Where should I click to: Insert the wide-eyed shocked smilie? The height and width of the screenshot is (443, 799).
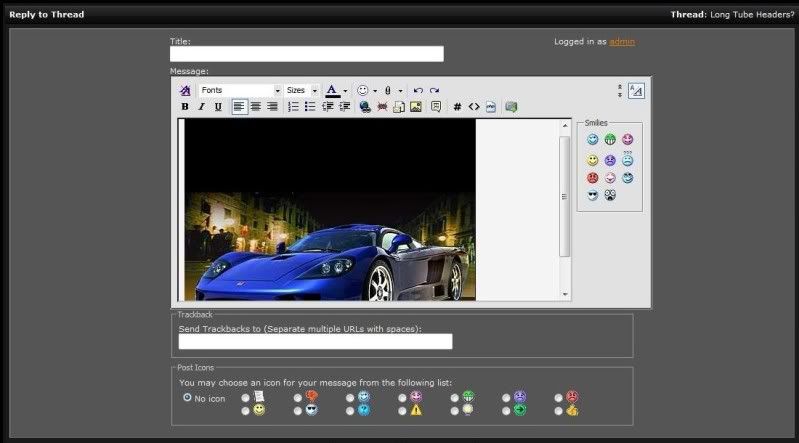click(610, 195)
